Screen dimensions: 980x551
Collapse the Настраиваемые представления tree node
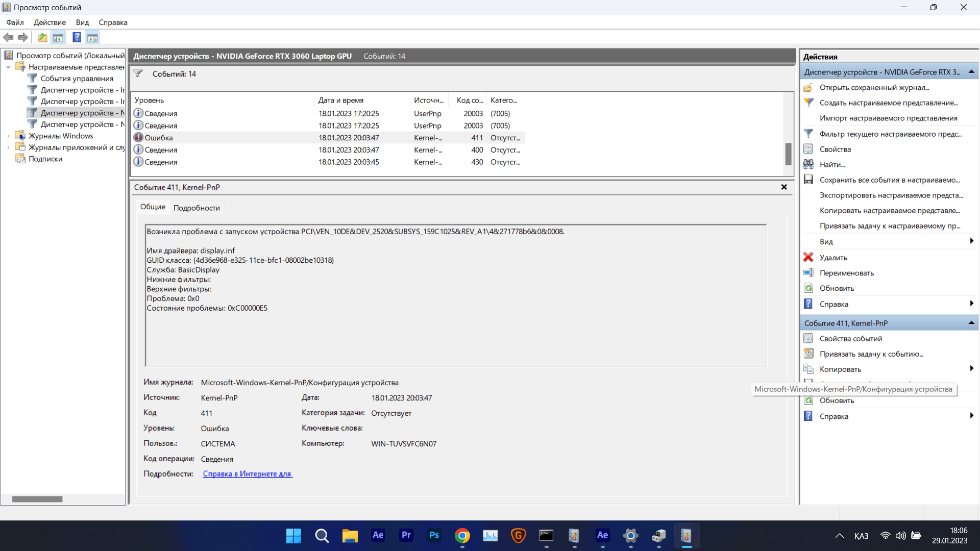coord(8,67)
